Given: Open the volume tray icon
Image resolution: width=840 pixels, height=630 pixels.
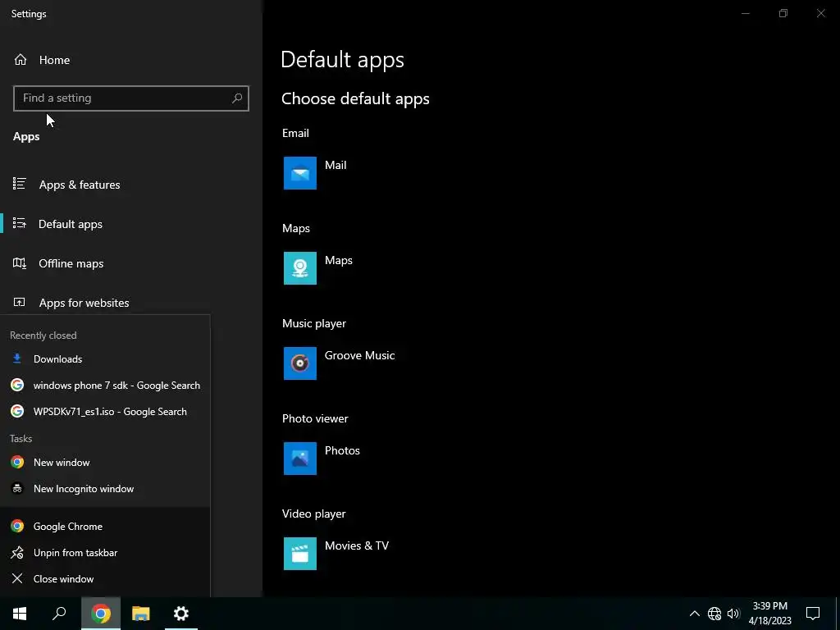Looking at the screenshot, I should click(x=733, y=614).
